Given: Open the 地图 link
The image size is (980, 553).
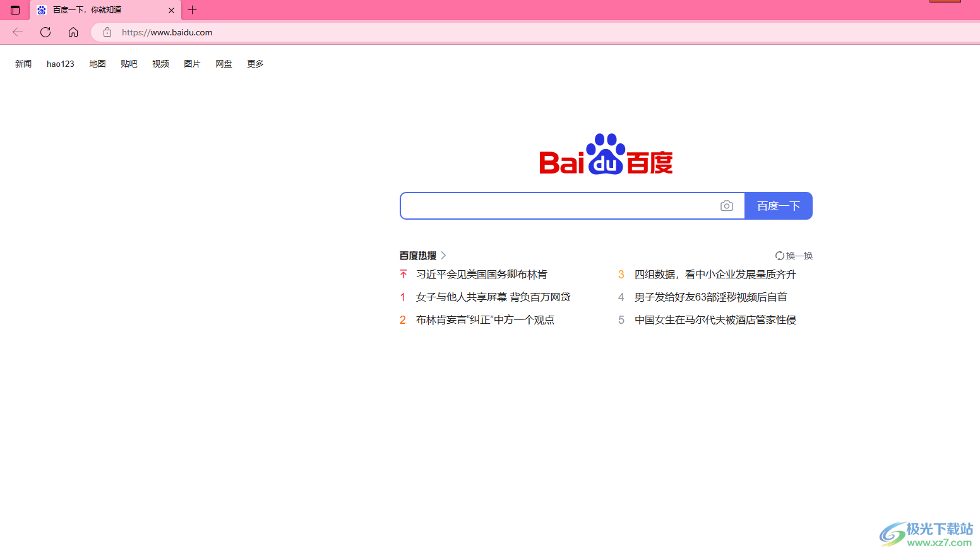Looking at the screenshot, I should click(97, 64).
